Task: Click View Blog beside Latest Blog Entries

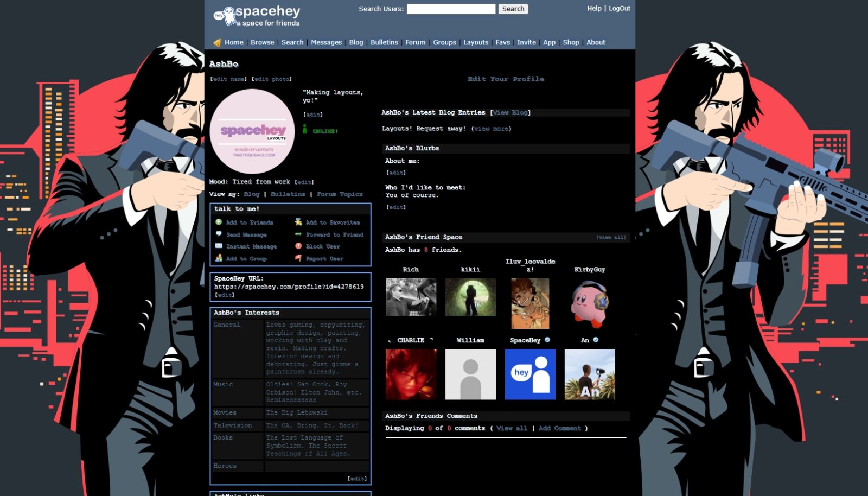Action: pyautogui.click(x=509, y=112)
